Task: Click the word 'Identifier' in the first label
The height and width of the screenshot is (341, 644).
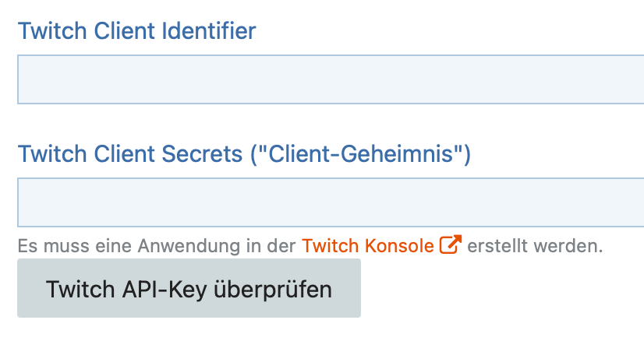Action: click(209, 31)
